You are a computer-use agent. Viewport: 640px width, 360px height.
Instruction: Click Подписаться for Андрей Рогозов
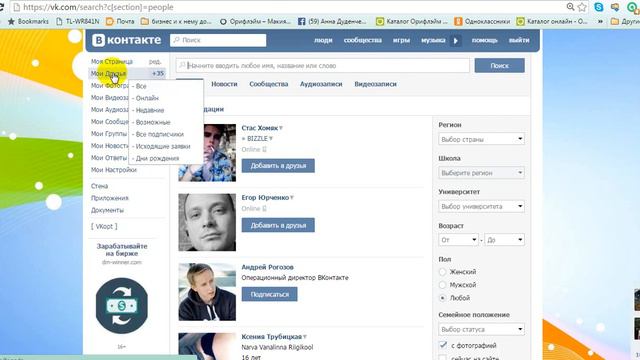269,294
